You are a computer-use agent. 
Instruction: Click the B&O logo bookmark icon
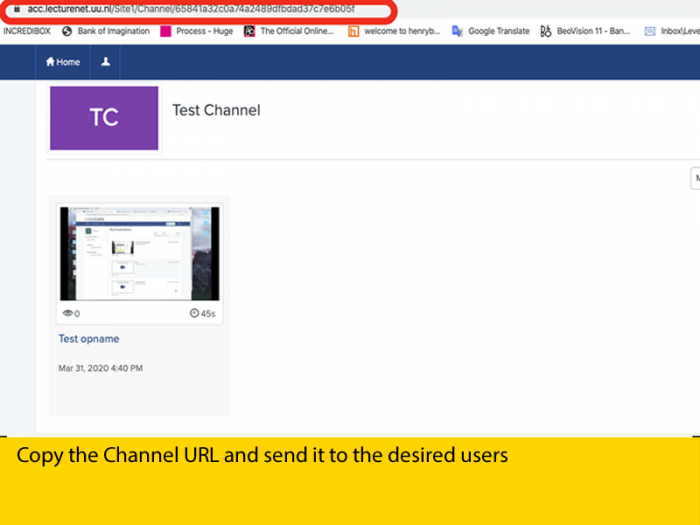(x=546, y=31)
